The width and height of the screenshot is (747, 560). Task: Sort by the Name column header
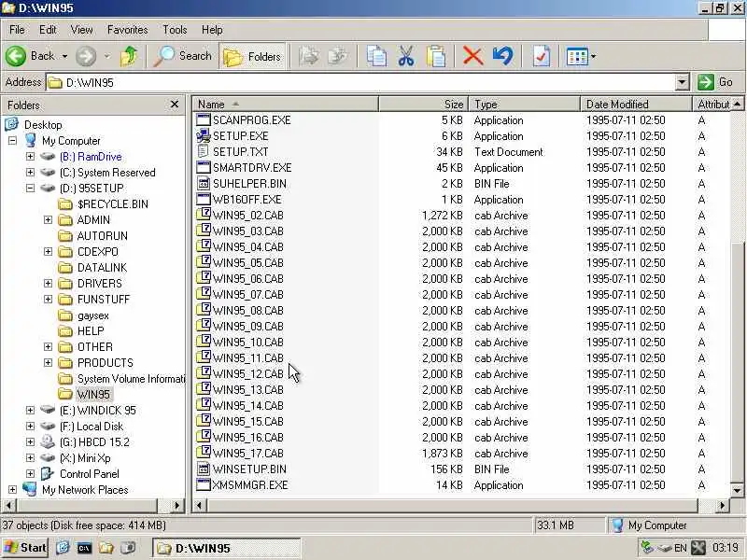[286, 104]
